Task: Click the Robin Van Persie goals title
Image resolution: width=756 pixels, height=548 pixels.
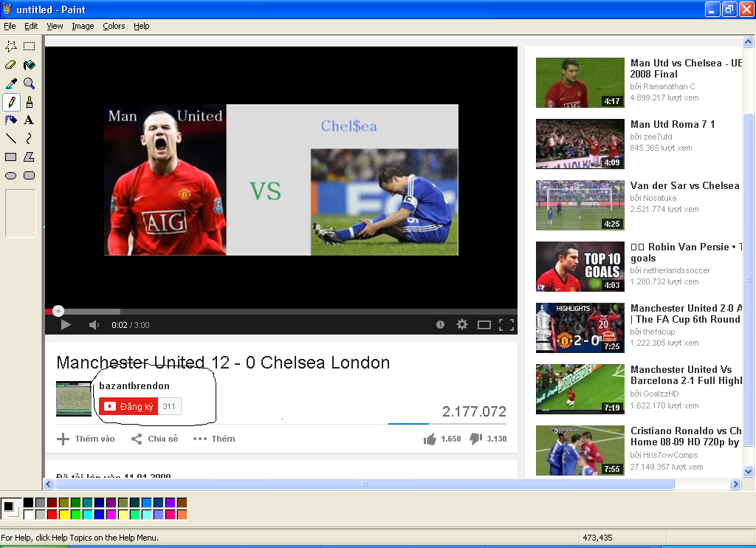Action: coord(686,253)
